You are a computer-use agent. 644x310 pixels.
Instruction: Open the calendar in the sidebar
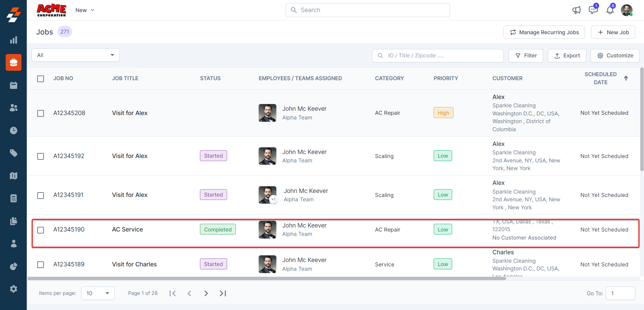point(13,85)
